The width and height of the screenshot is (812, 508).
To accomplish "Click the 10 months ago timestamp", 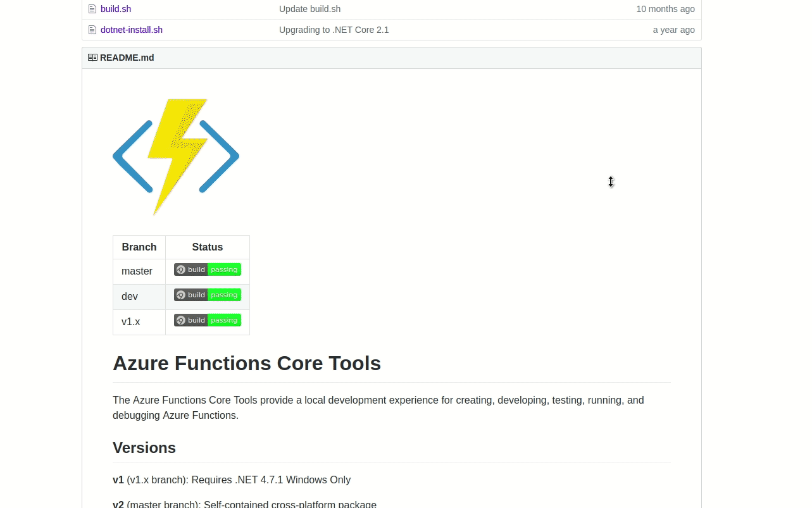I will (665, 9).
